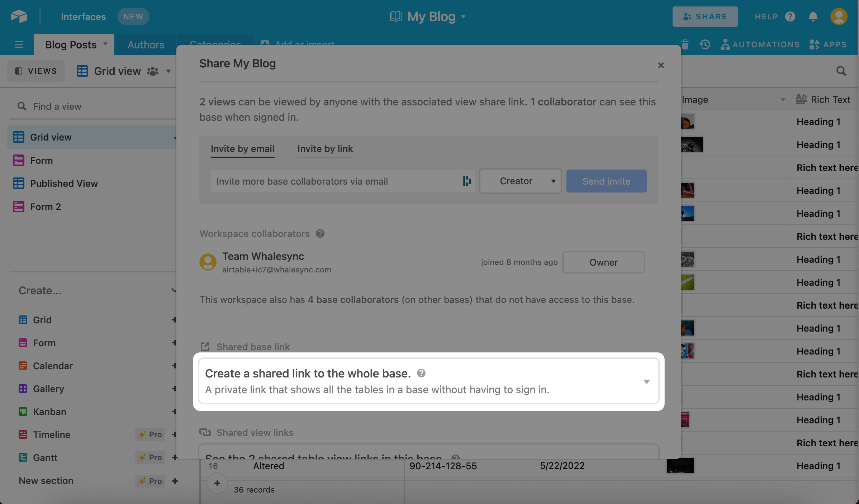The image size is (859, 504).
Task: Click the shared link question mark icon
Action: pos(421,373)
